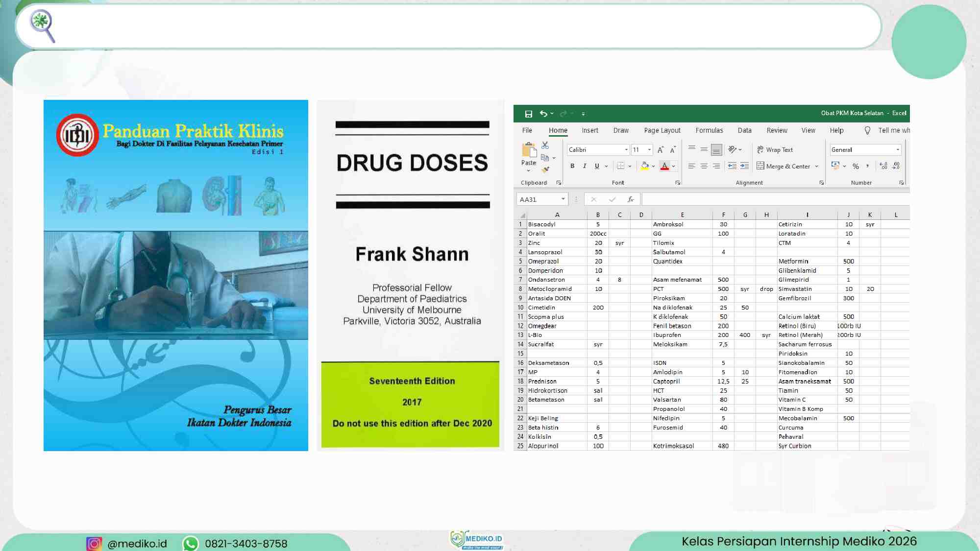
Task: Click Increase Decimal icon
Action: pyautogui.click(x=883, y=166)
